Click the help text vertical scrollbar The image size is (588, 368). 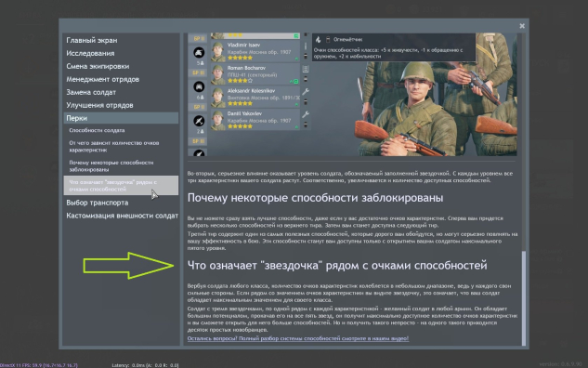pos(524,298)
